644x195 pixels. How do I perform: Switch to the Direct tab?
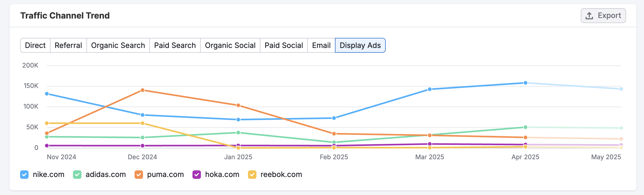click(x=35, y=45)
